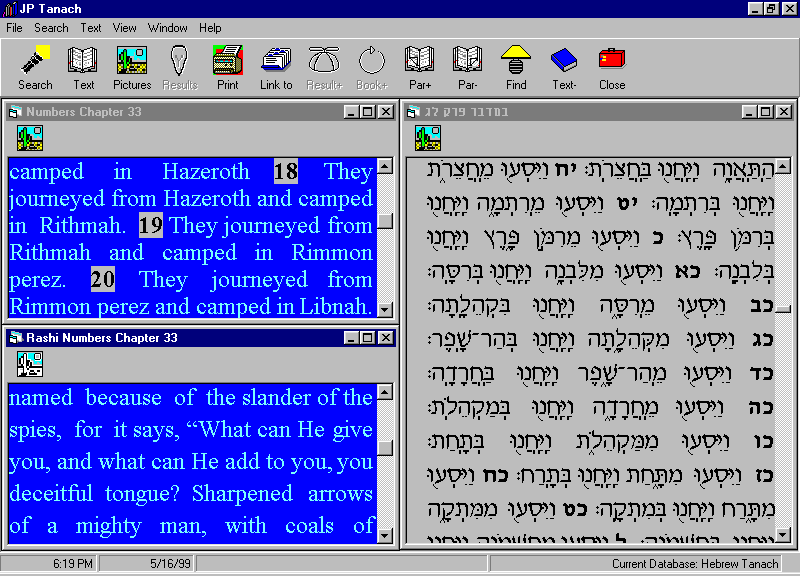Click Numbers Chapter 33 window title icon

(x=15, y=112)
